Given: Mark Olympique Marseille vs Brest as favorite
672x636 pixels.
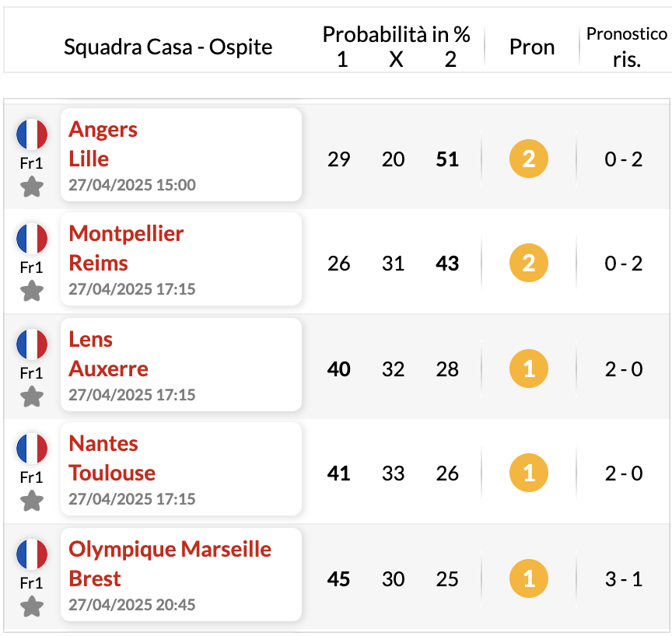Looking at the screenshot, I should point(32,606).
